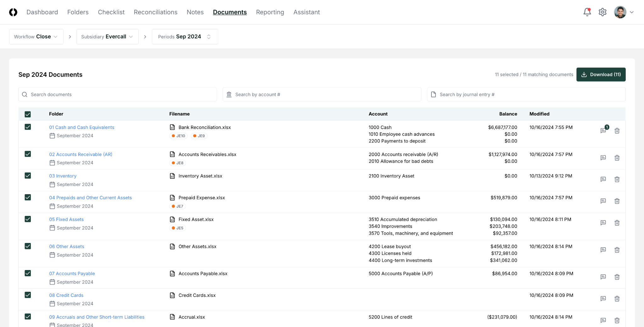Uncheck the 03 Inventory row checkbox
The height and width of the screenshot is (327, 644).
pos(28,175)
